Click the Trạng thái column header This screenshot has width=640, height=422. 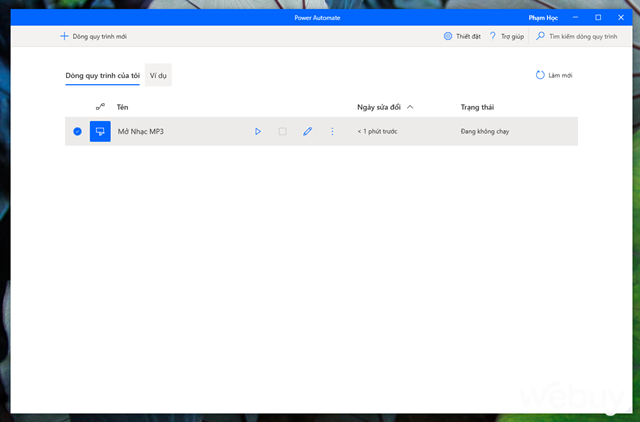click(477, 106)
